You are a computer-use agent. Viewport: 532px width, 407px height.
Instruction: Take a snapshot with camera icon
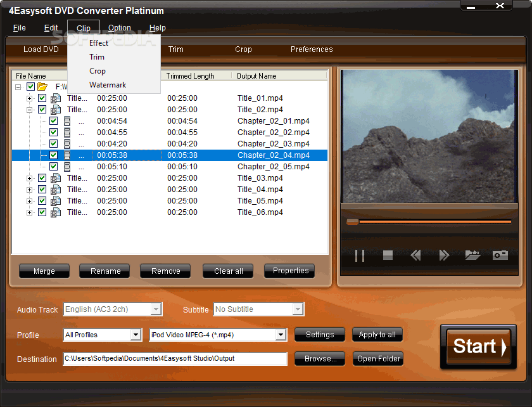[500, 255]
